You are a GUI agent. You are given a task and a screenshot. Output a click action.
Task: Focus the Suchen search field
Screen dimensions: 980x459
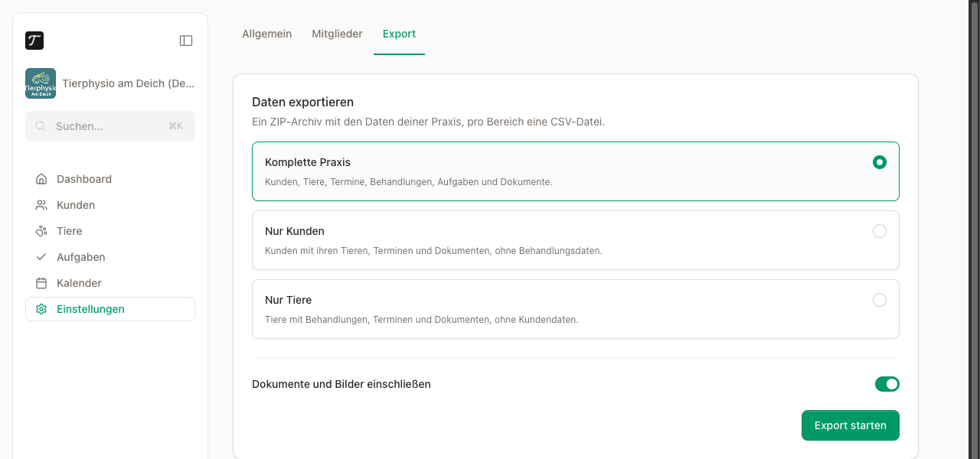pyautogui.click(x=110, y=126)
